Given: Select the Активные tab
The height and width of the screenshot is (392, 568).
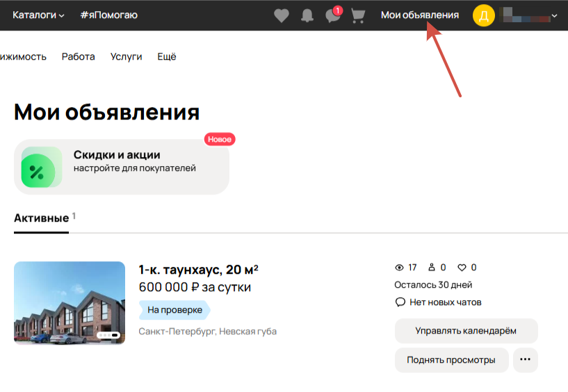Looking at the screenshot, I should click(41, 218).
